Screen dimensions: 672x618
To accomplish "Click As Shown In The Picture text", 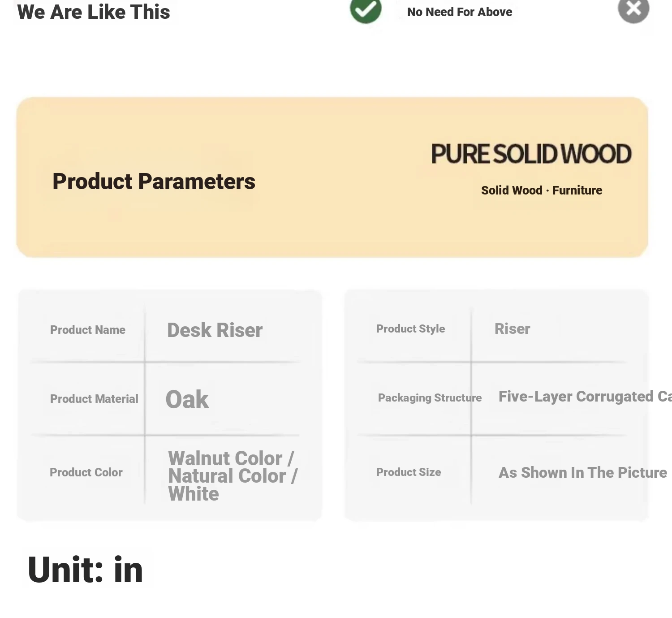I will pyautogui.click(x=583, y=472).
